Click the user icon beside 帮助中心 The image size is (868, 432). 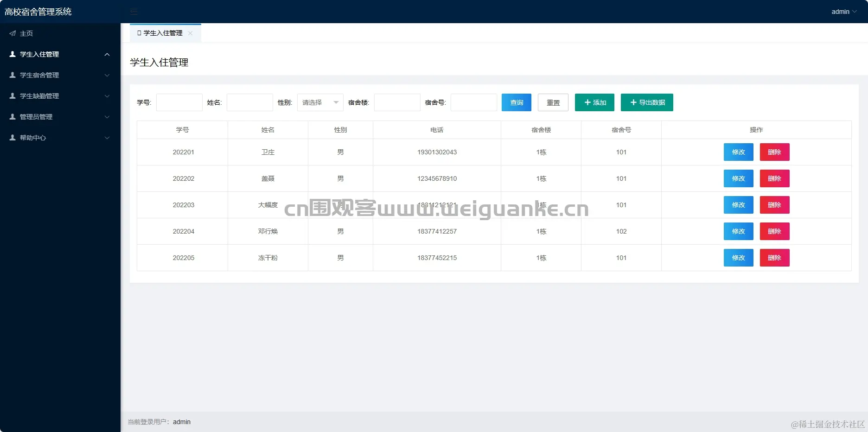point(13,138)
